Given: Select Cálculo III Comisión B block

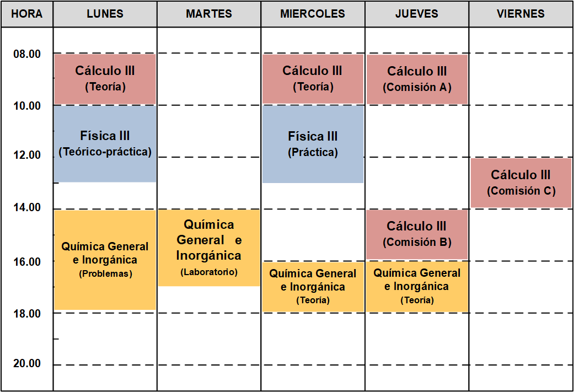Looking at the screenshot, I should click(417, 234).
